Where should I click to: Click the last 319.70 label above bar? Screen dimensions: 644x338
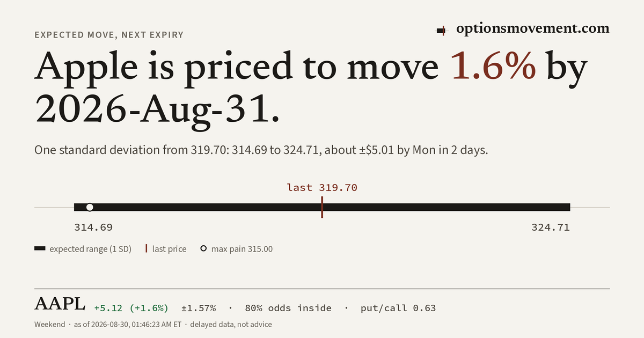coord(322,187)
